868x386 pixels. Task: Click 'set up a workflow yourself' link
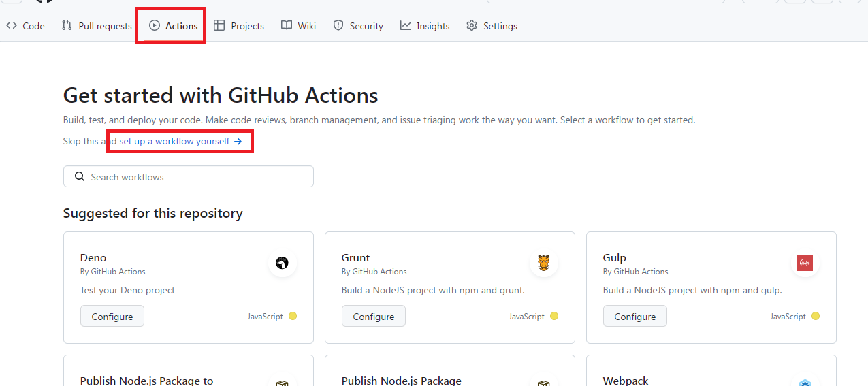point(180,142)
